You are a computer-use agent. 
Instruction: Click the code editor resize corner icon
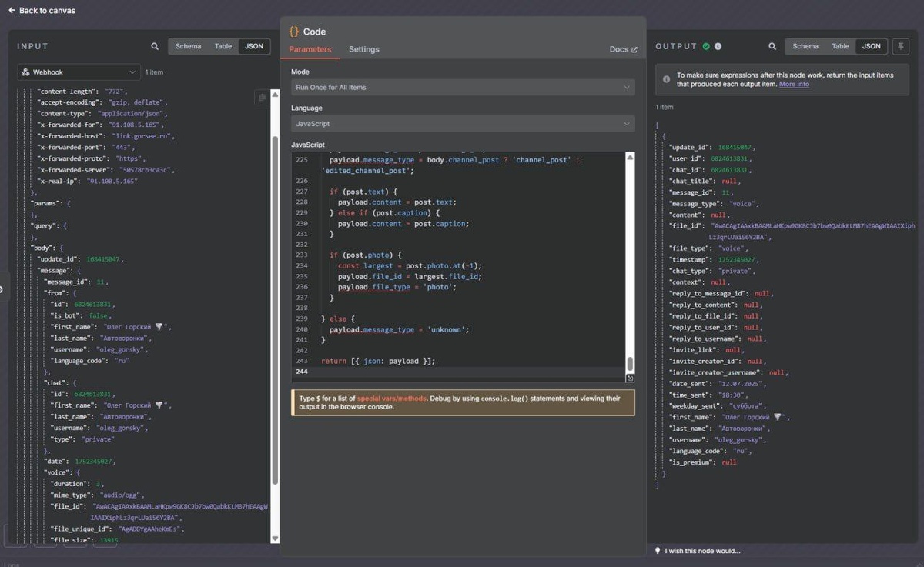tap(630, 378)
